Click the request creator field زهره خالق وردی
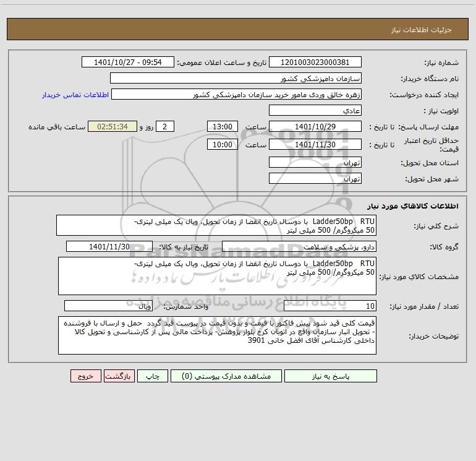Viewport: 476px width, 461px height. tap(237, 95)
